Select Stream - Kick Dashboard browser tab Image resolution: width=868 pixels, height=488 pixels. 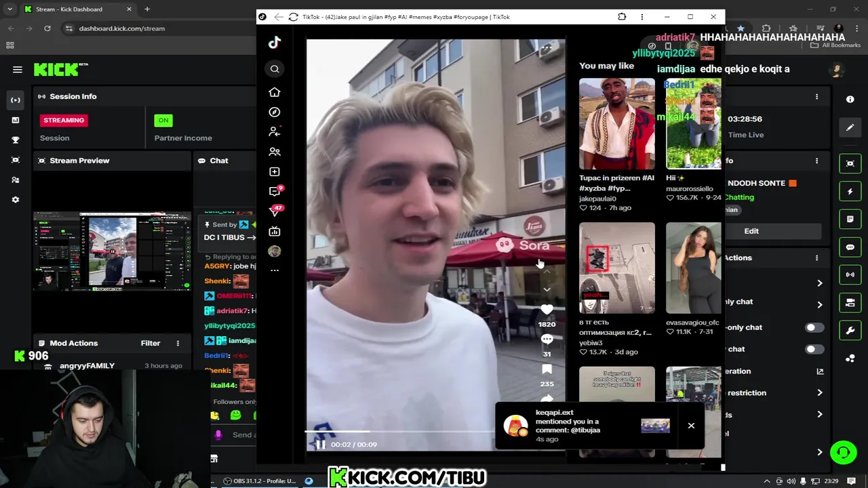pos(70,9)
